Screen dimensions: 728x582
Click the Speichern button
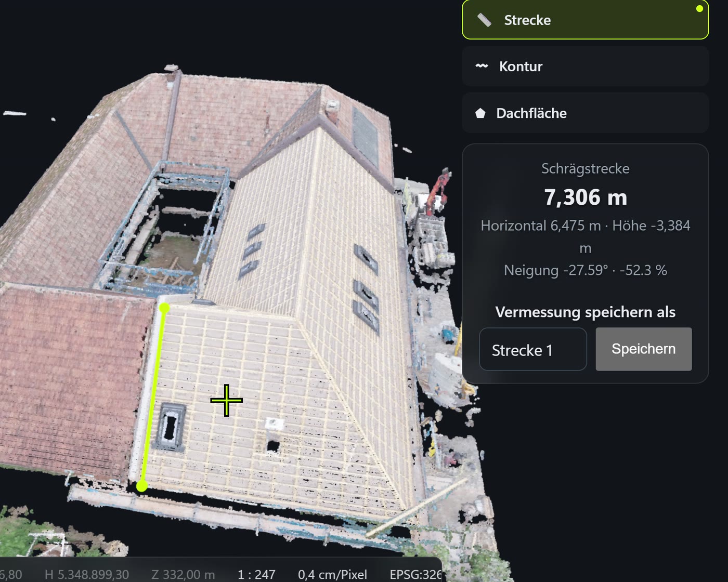point(643,349)
